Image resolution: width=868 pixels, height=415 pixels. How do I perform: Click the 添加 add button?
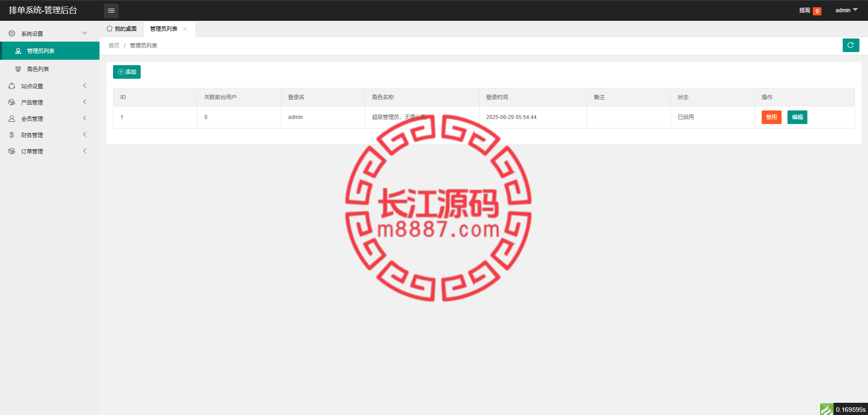127,72
